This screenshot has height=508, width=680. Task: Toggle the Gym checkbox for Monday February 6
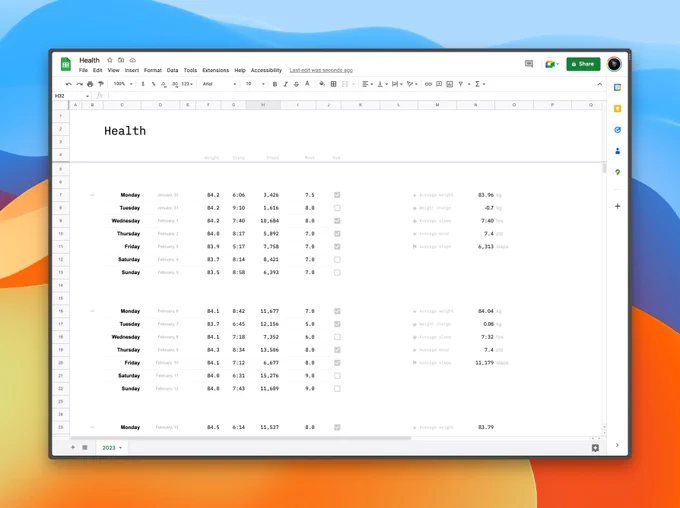(337, 311)
